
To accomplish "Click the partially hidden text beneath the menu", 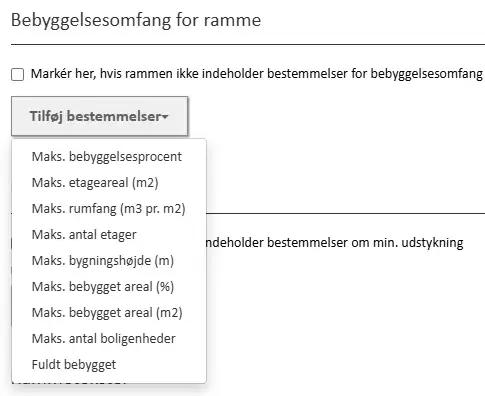I will (70, 383).
